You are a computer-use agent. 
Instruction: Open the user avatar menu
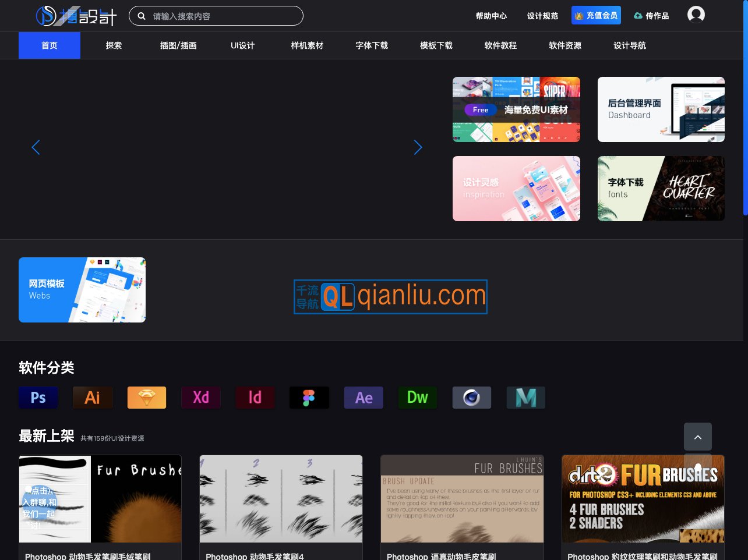point(696,14)
